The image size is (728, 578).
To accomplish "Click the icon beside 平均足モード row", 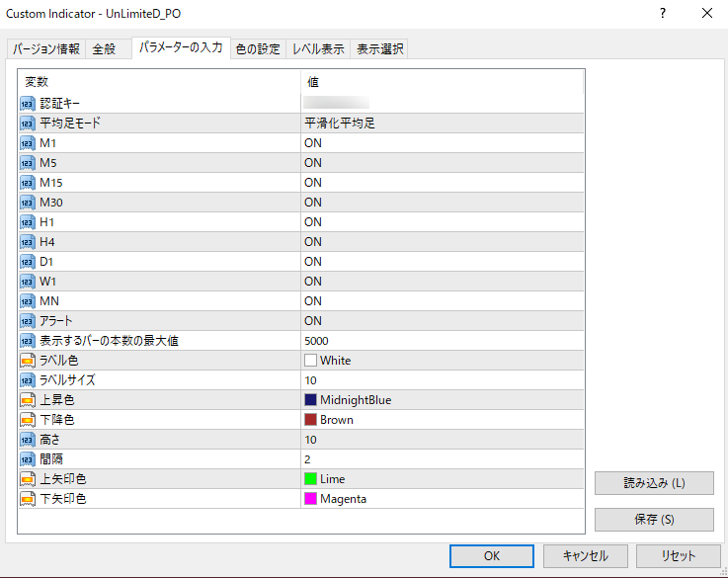I will pos(28,124).
